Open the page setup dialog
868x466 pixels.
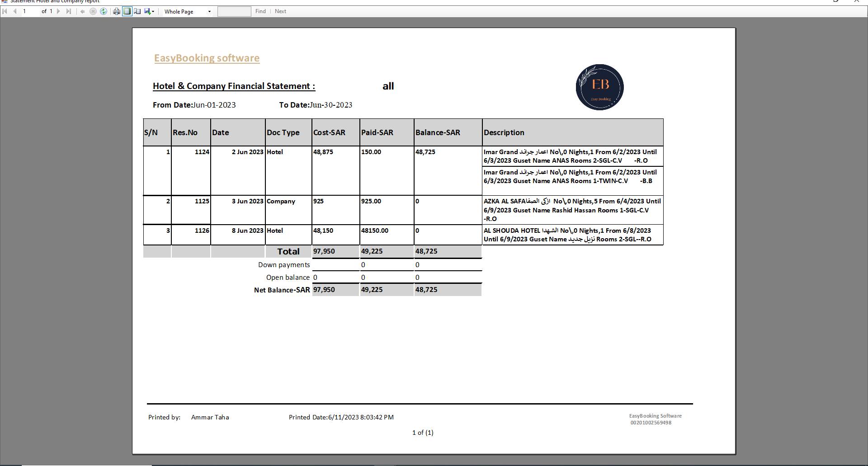(x=137, y=11)
